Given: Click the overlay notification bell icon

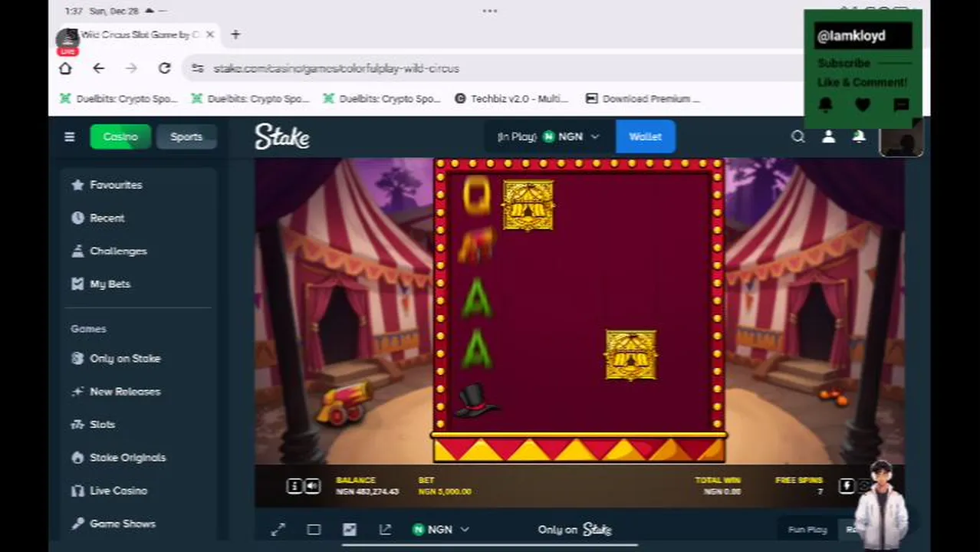Looking at the screenshot, I should tap(825, 105).
